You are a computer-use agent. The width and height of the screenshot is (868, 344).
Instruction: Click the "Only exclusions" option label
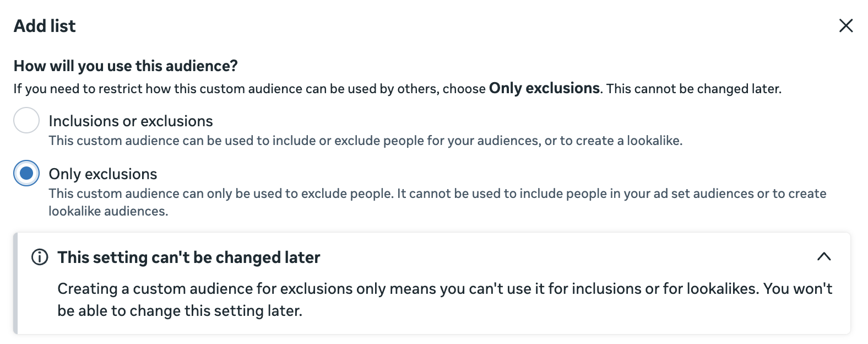103,174
